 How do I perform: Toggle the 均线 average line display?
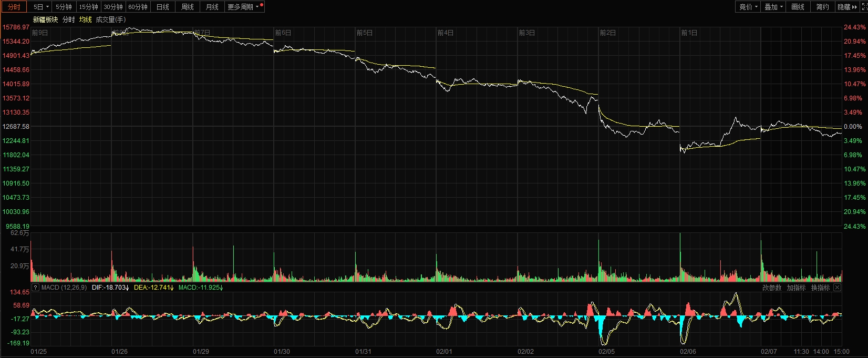click(x=85, y=19)
